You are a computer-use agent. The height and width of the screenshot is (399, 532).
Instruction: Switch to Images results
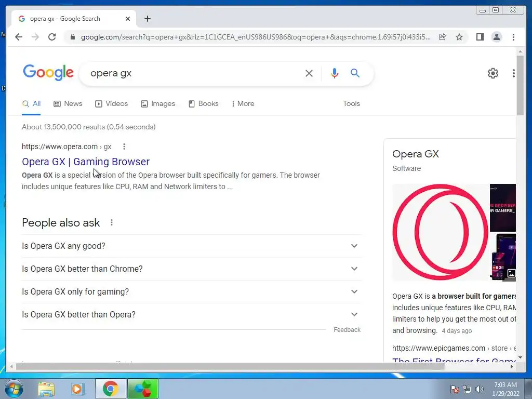(x=158, y=104)
